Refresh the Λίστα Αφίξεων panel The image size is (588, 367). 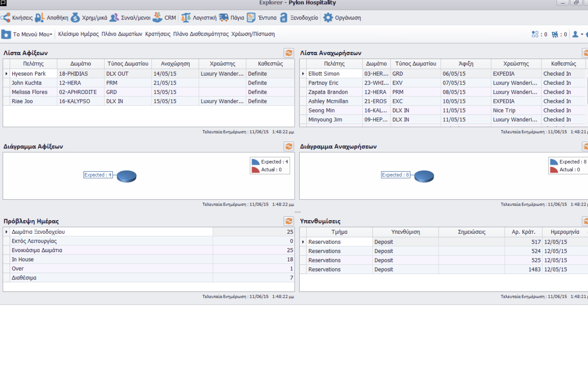pos(289,53)
